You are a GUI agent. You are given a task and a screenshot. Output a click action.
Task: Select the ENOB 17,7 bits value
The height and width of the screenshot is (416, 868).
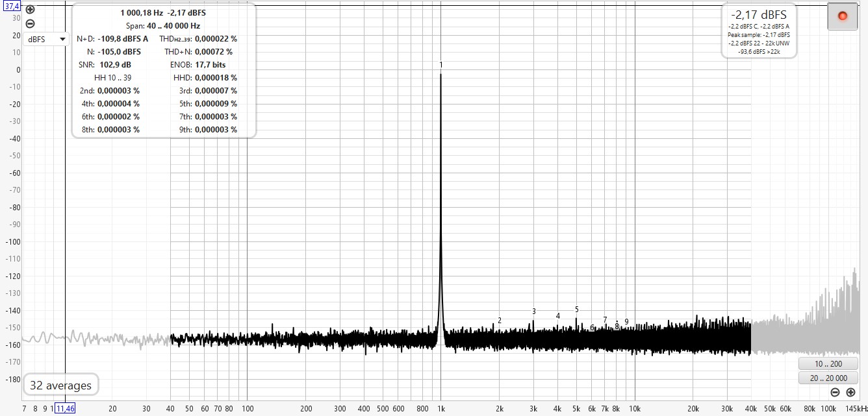pos(211,65)
